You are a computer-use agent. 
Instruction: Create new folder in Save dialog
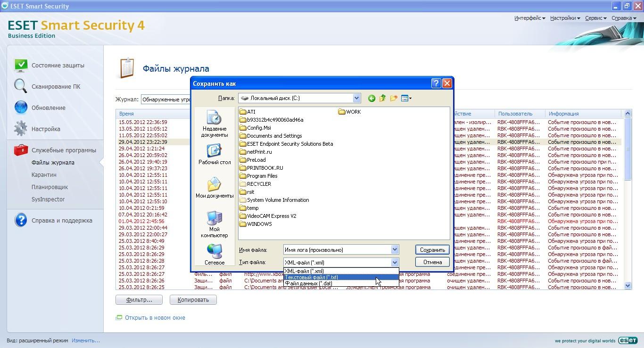(394, 98)
